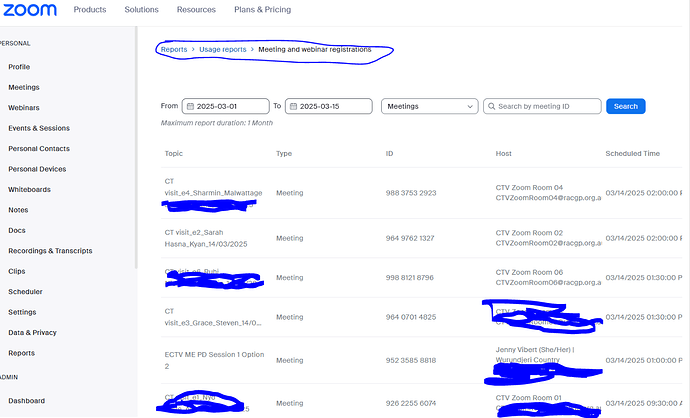Click magnifier icon in meeting ID search

pyautogui.click(x=492, y=106)
